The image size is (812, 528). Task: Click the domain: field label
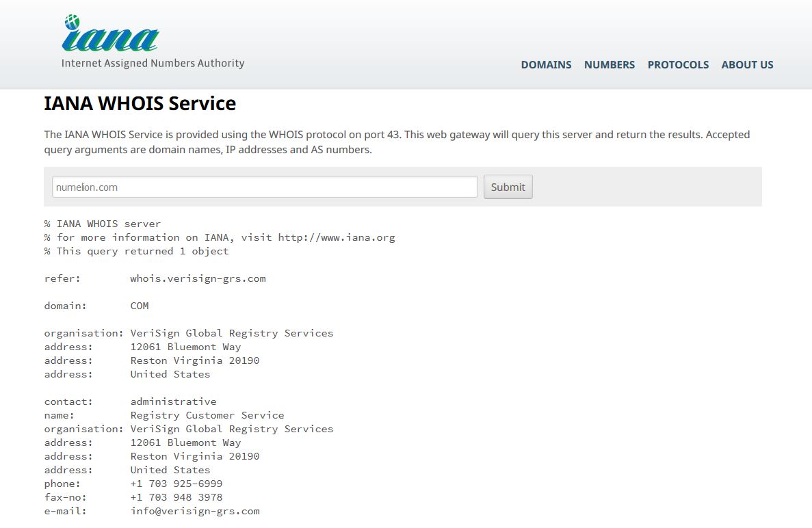click(65, 306)
